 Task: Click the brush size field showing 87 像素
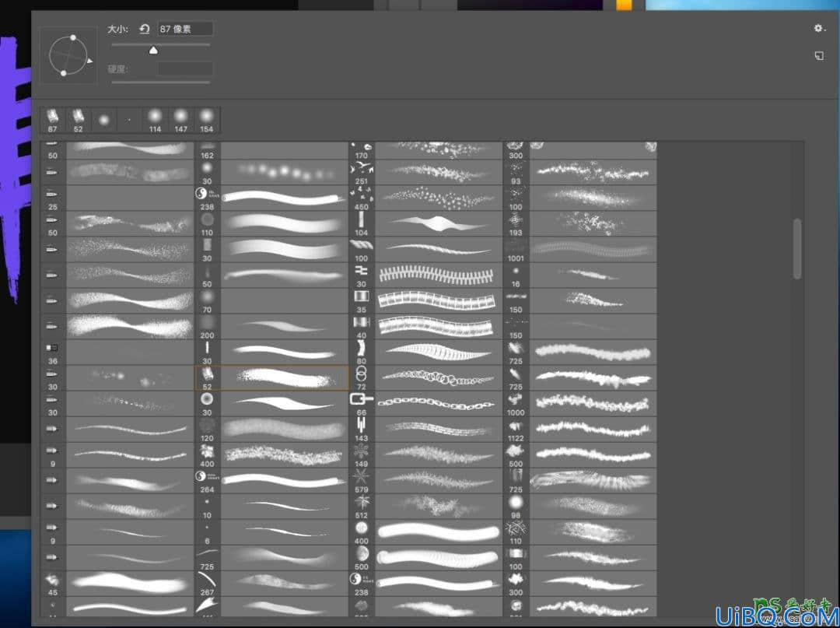pyautogui.click(x=185, y=29)
